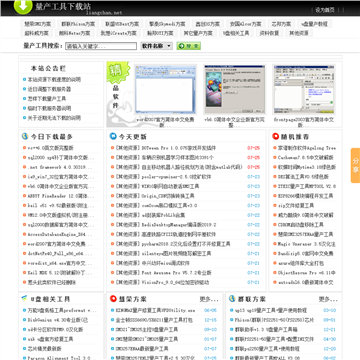Open the orange 分享 side tab
The image size is (360, 360).
pyautogui.click(x=355, y=165)
